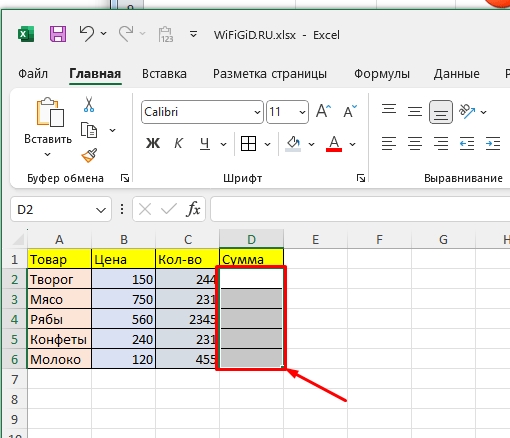
Task: Select all cells with corner triangle
Action: tap(17, 239)
